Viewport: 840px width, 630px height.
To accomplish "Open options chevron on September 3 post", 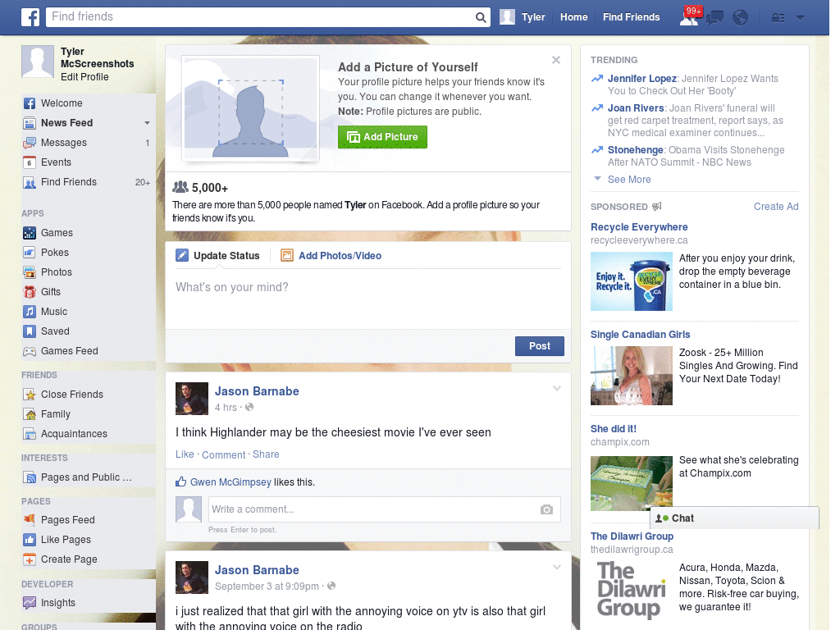I will (x=557, y=567).
